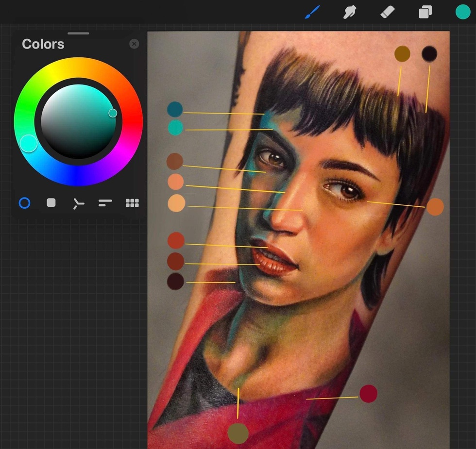Close the Colors panel
The image size is (476, 449).
click(x=134, y=44)
